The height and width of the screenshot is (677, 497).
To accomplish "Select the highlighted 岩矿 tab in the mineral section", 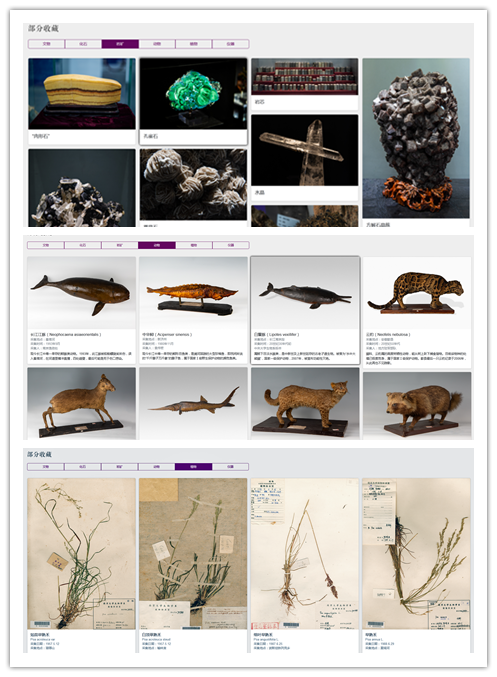I will point(120,44).
